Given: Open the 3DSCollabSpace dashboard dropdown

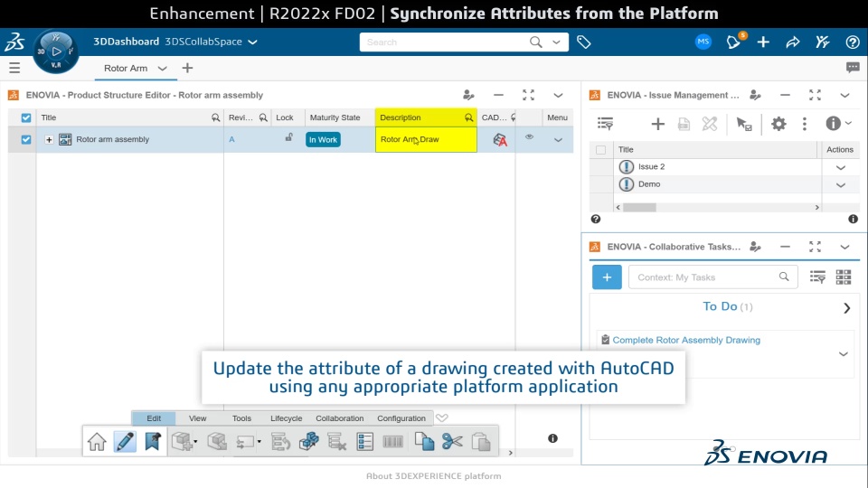Looking at the screenshot, I should [x=252, y=42].
